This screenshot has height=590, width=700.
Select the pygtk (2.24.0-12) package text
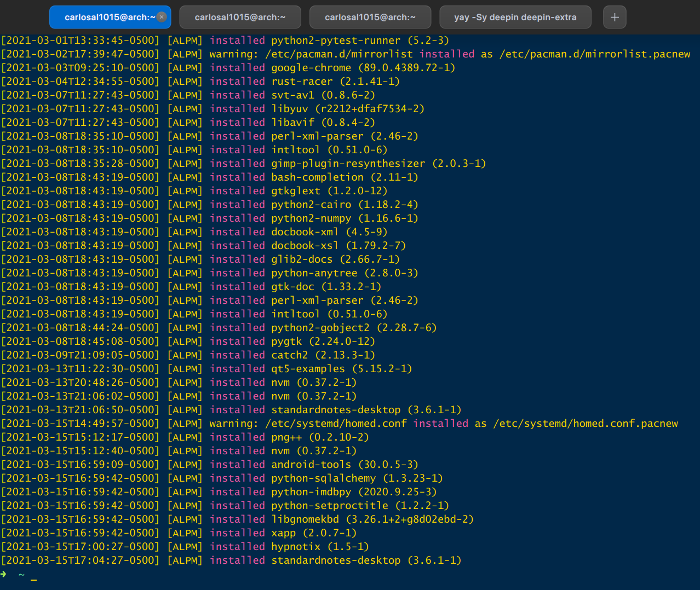tap(323, 342)
